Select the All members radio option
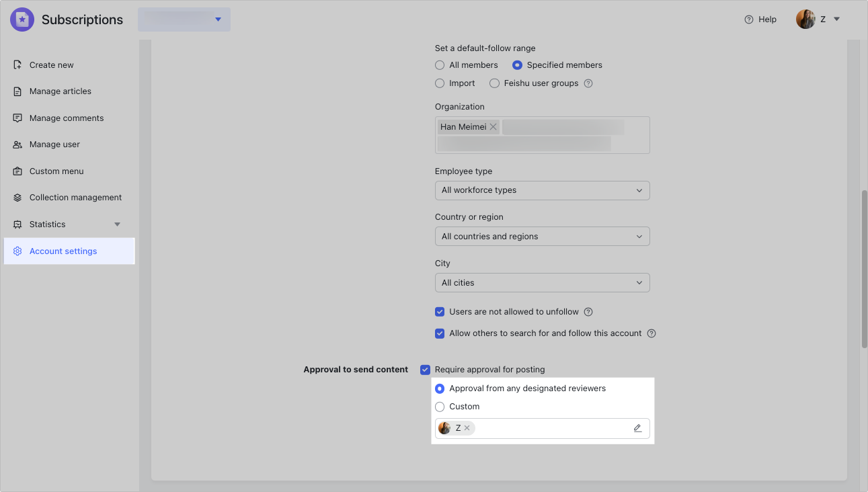This screenshot has width=868, height=492. tap(439, 65)
